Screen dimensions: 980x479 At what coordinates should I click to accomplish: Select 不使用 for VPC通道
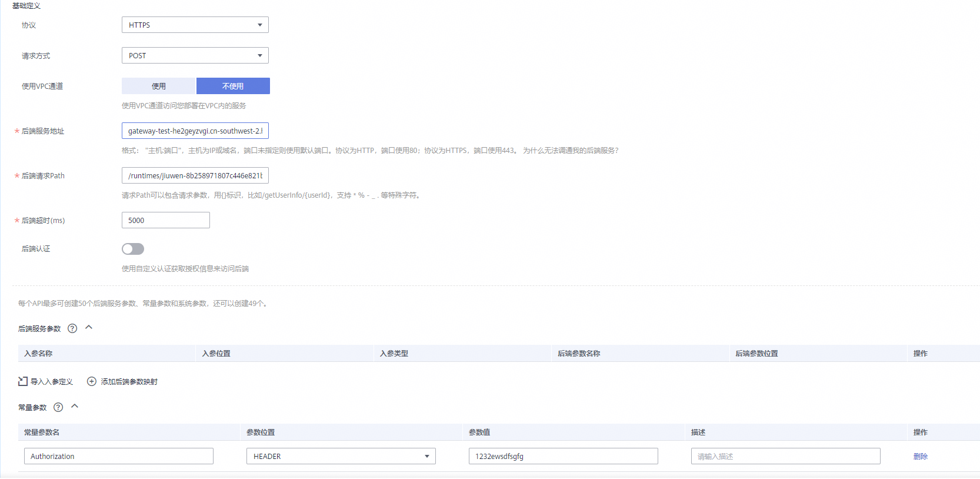click(233, 86)
